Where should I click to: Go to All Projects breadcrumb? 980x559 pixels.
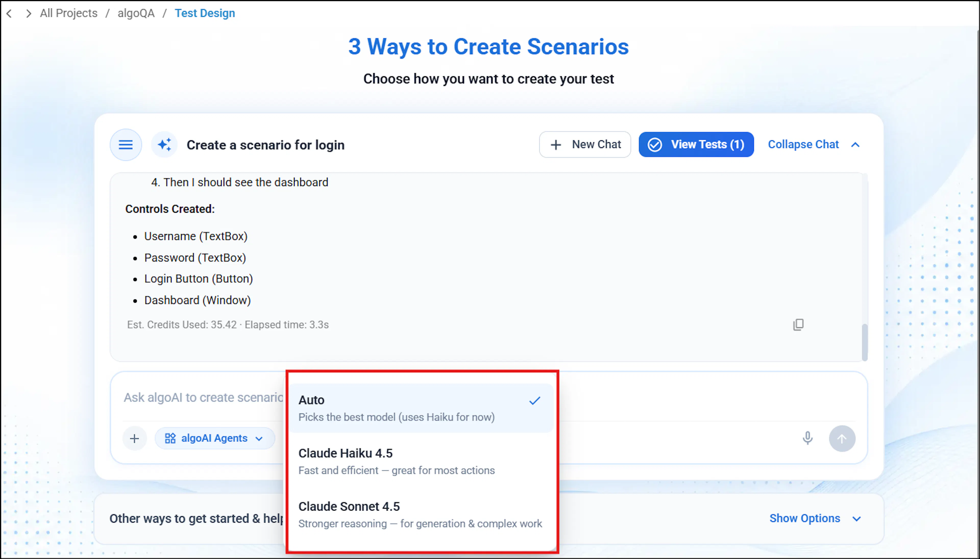(69, 13)
